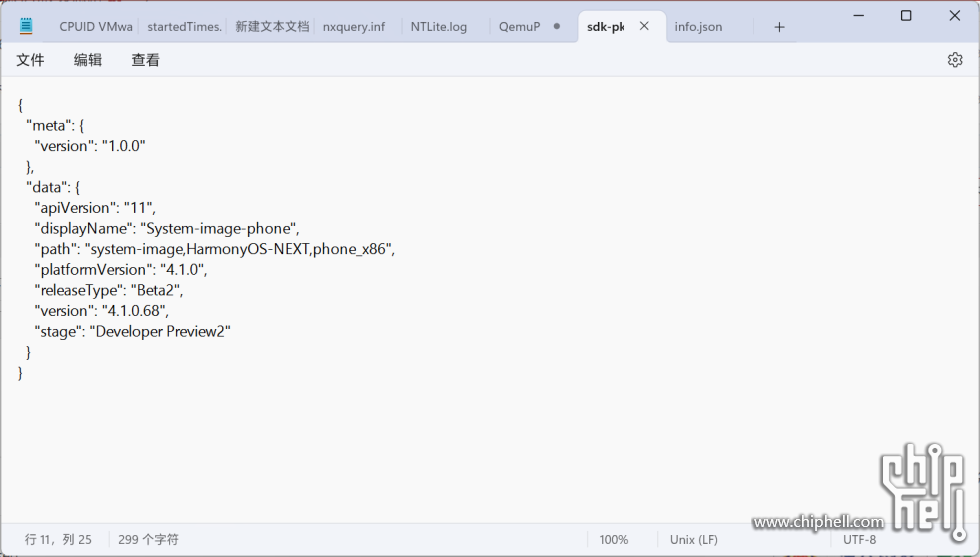Click the "meta": { line

(x=55, y=126)
